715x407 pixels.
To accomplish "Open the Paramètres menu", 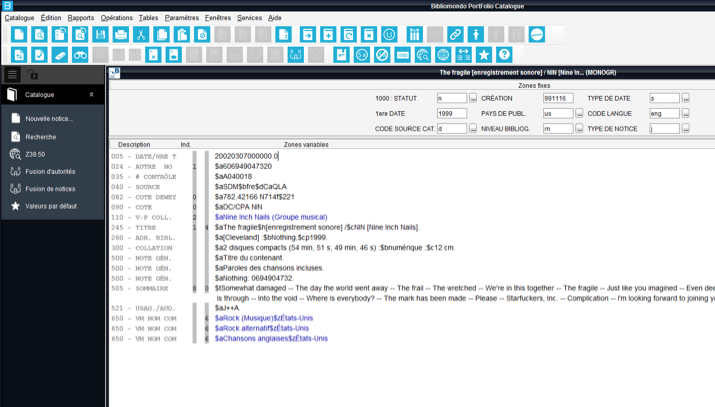I will tap(181, 18).
